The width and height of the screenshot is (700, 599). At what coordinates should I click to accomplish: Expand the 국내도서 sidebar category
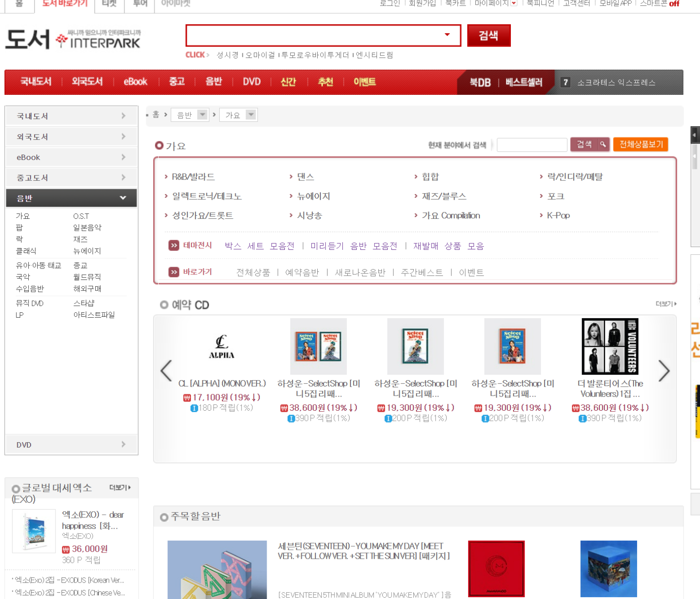tap(123, 116)
